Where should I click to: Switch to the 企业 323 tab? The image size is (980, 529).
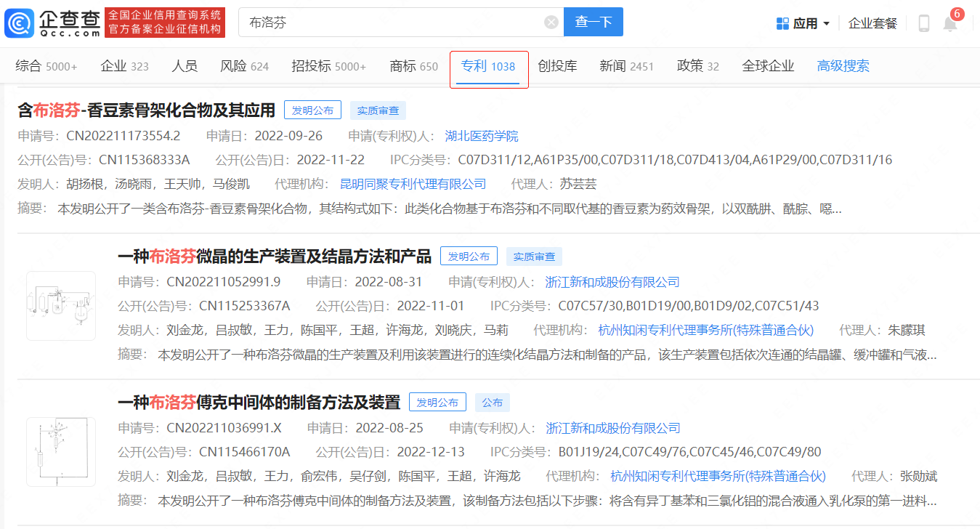(x=124, y=66)
